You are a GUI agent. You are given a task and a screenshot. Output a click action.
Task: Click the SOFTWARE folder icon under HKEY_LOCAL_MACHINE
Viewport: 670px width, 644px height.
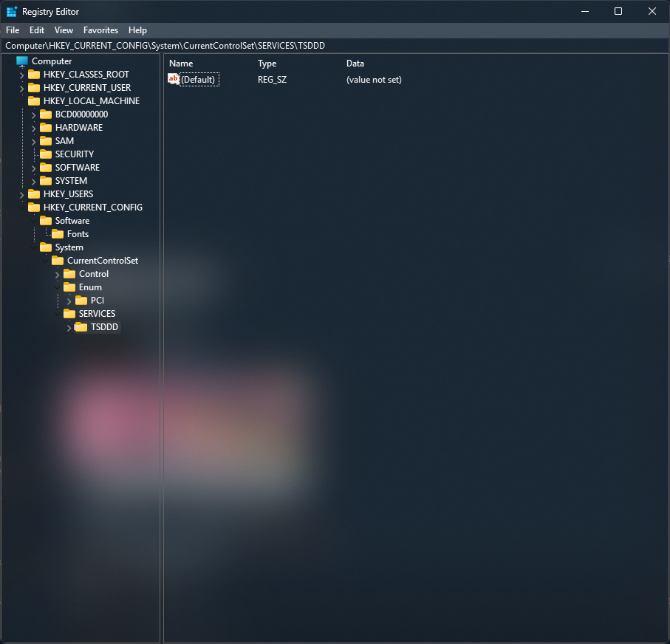(x=46, y=168)
